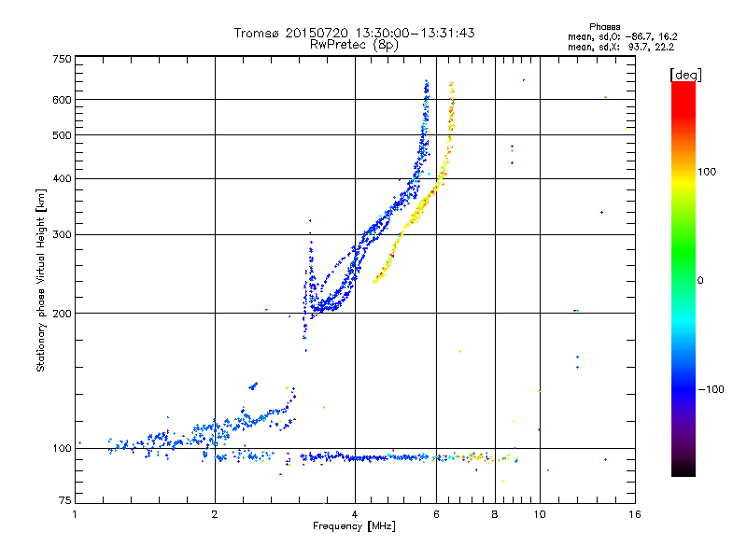Screen dimensions: 747x560
Task: Click the y-axis label 'Stationary phase Virtual Height [km]'
Action: click(x=41, y=281)
